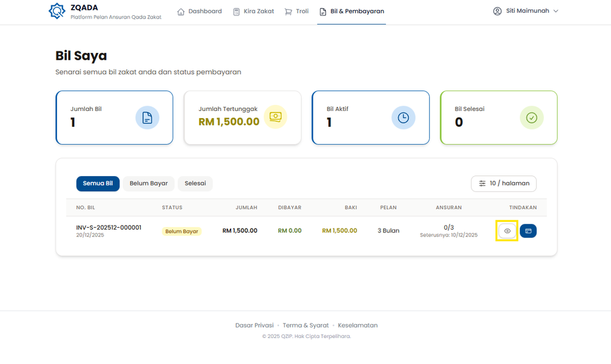Image resolution: width=611 pixels, height=364 pixels.
Task: Click the money icon on Jumlah Tertunggak card
Action: tap(276, 117)
